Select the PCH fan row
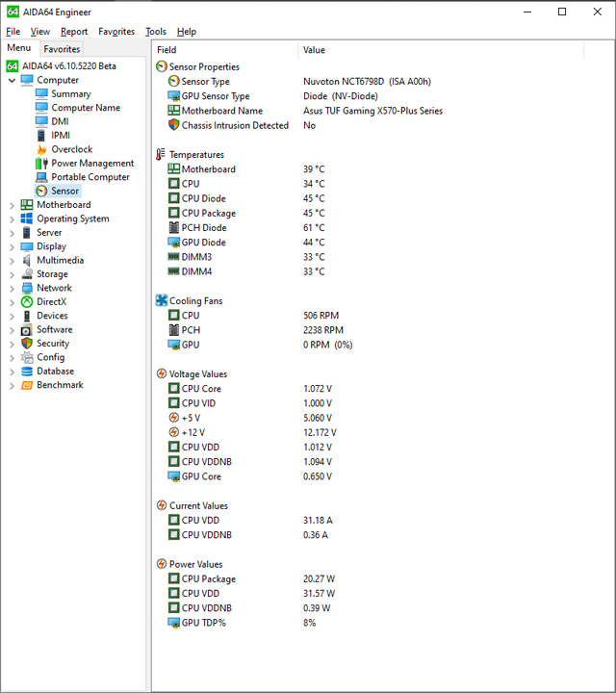616x693 pixels. (x=191, y=330)
